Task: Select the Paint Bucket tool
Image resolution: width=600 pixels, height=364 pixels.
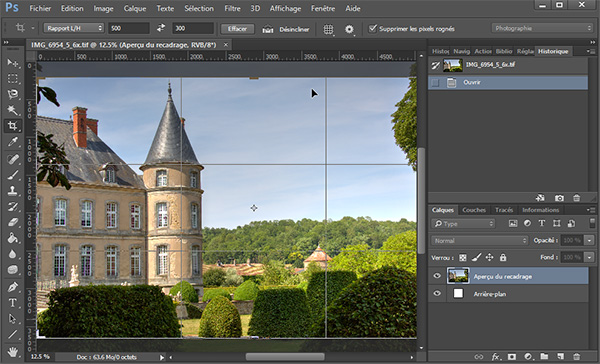Action: click(x=12, y=238)
